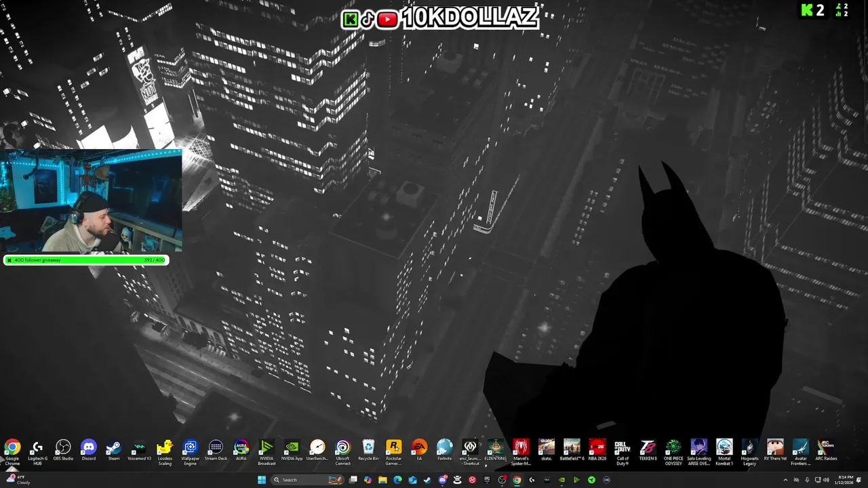Open the Ubisoft Connect desktop shortcut
Viewport: 868px width, 488px height.
(342, 452)
